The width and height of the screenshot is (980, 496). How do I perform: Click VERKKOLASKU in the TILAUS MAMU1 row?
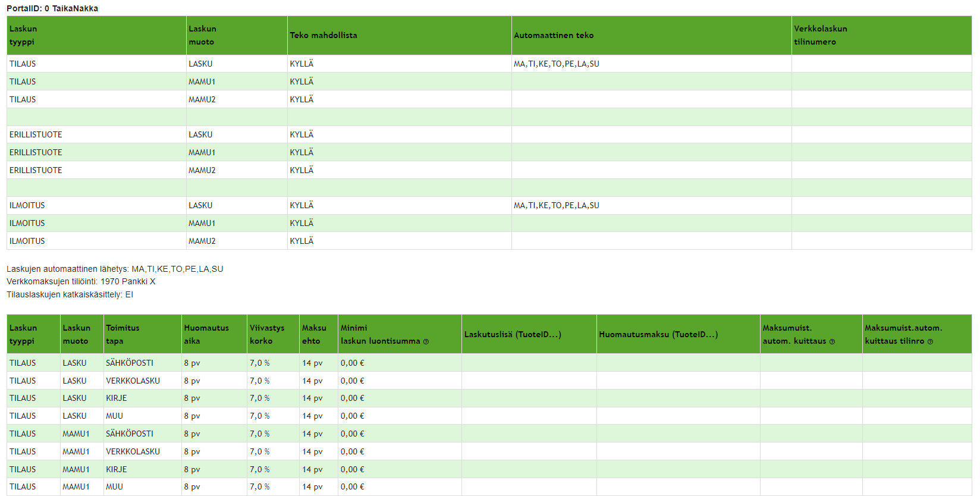(x=133, y=451)
